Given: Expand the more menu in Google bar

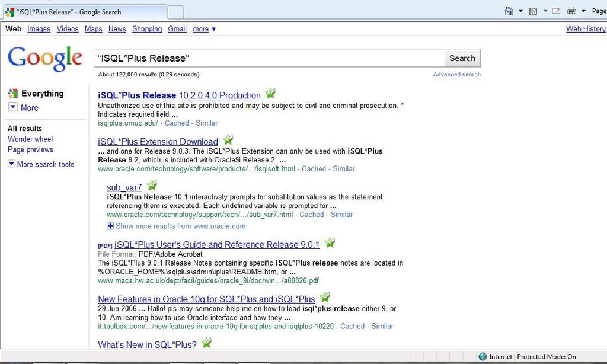Looking at the screenshot, I should click(x=204, y=29).
